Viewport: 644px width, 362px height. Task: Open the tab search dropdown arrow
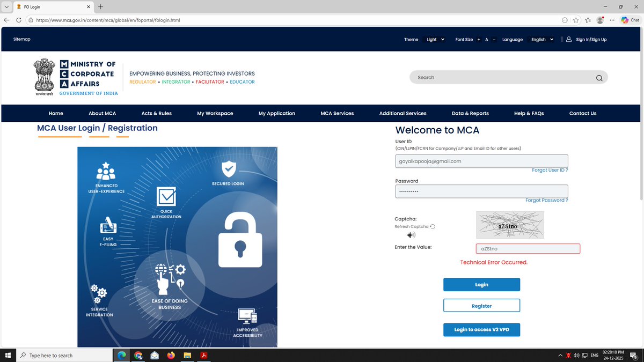point(6,7)
